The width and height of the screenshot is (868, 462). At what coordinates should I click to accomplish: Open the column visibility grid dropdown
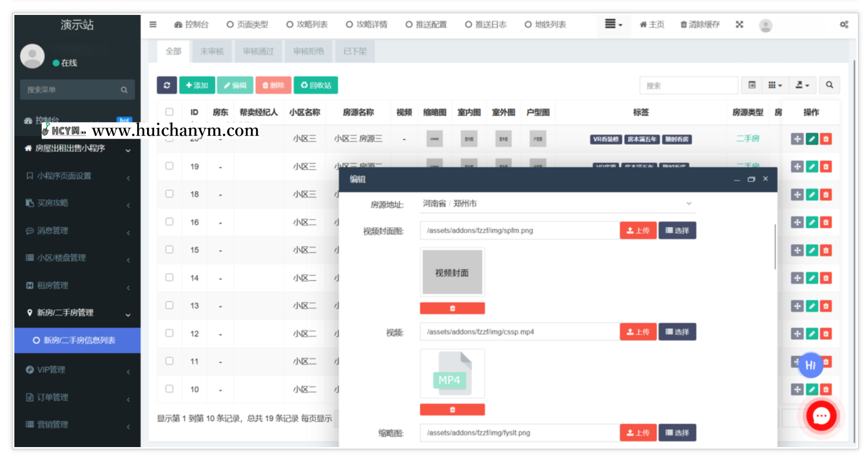[775, 85]
